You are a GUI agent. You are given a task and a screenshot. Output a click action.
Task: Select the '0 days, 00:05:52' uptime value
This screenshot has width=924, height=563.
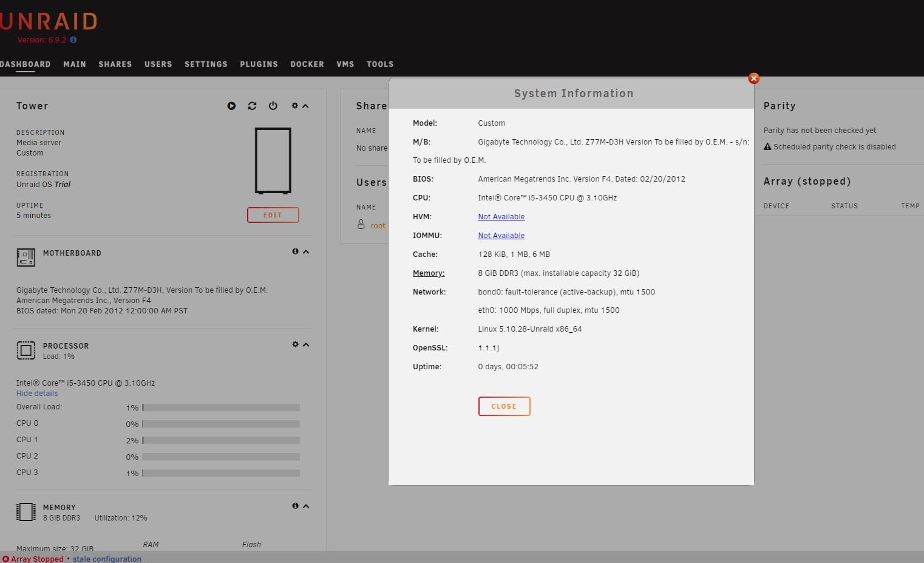tap(508, 367)
